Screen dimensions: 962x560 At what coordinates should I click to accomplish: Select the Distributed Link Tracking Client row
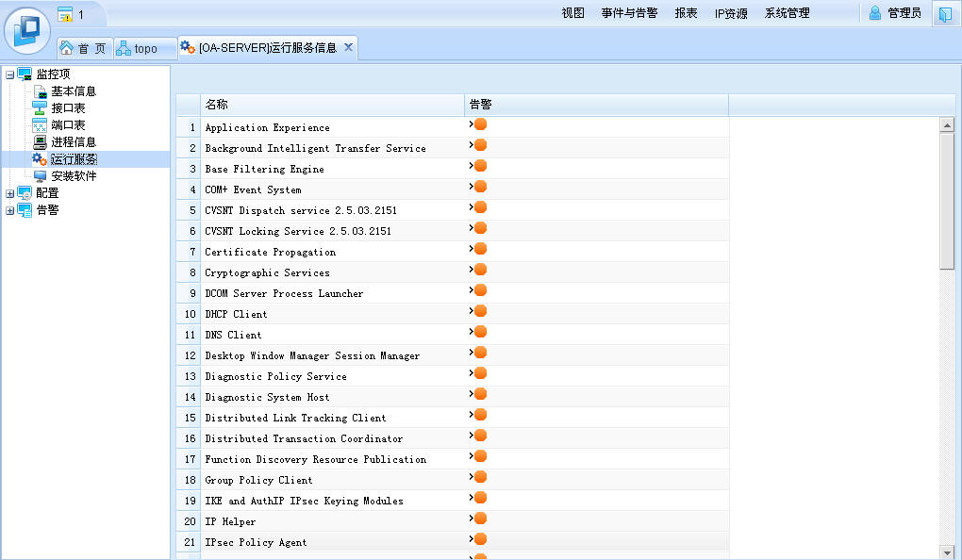(x=453, y=418)
